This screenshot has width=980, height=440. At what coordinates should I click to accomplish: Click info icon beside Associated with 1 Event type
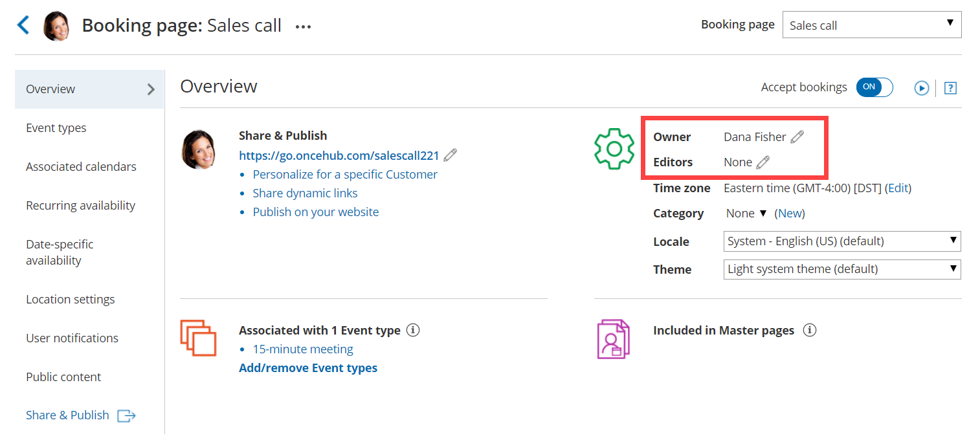[413, 330]
